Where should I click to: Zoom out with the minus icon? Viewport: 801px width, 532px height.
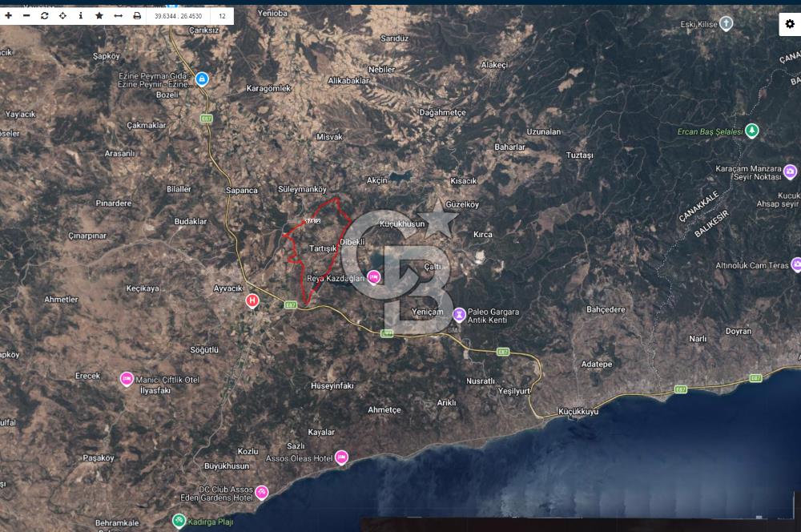(26, 16)
